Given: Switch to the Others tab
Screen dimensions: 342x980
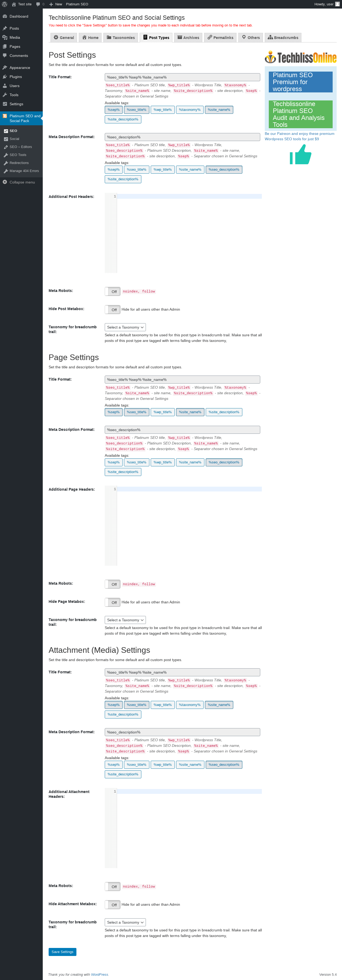Looking at the screenshot, I should tap(251, 38).
